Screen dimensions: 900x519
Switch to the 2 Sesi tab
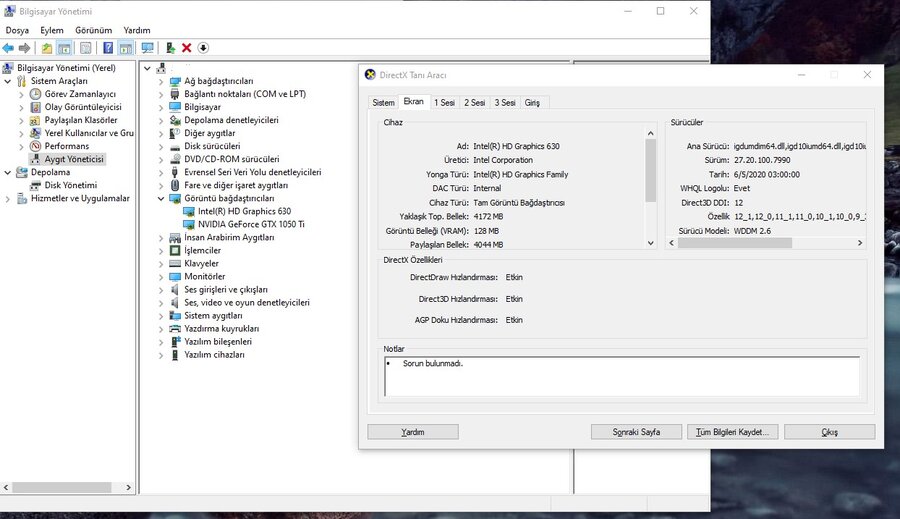(x=475, y=103)
